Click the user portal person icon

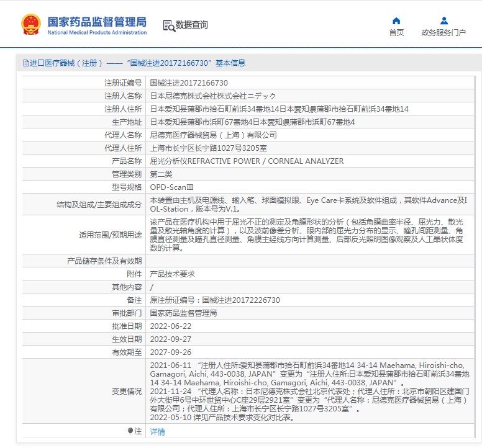pyautogui.click(x=443, y=20)
